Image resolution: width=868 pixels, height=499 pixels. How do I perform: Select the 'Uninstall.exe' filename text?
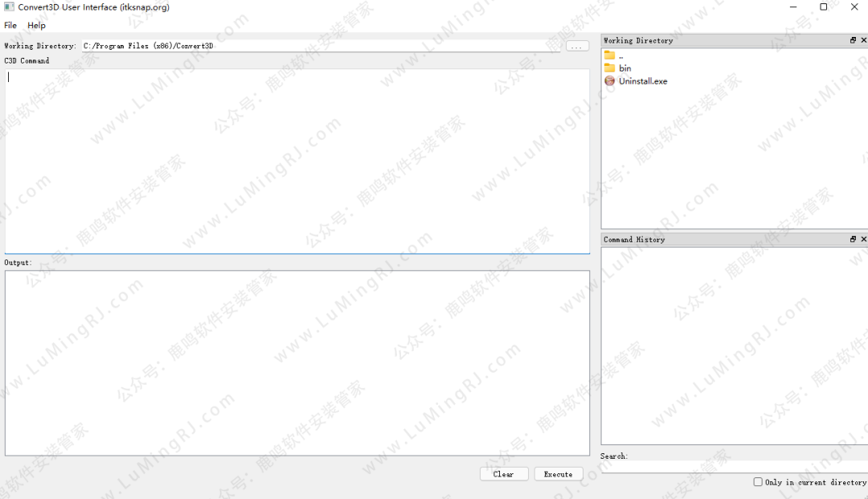[643, 81]
